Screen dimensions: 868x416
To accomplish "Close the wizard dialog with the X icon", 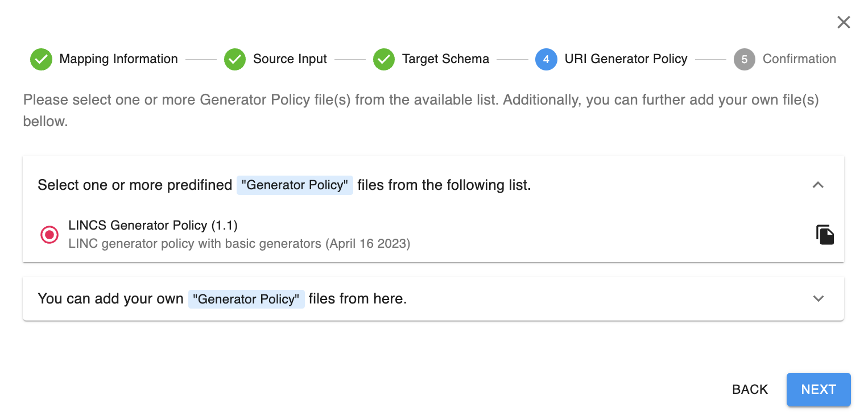I will pyautogui.click(x=844, y=22).
